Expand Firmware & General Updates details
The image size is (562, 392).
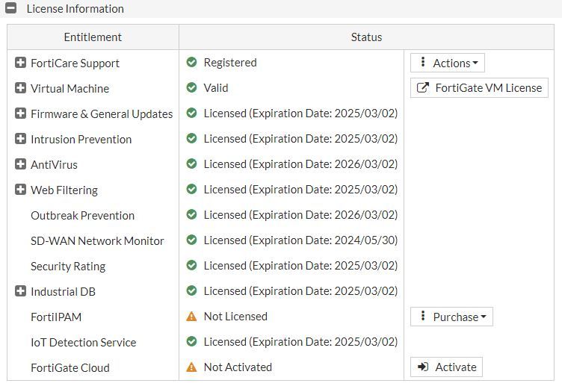pyautogui.click(x=21, y=113)
